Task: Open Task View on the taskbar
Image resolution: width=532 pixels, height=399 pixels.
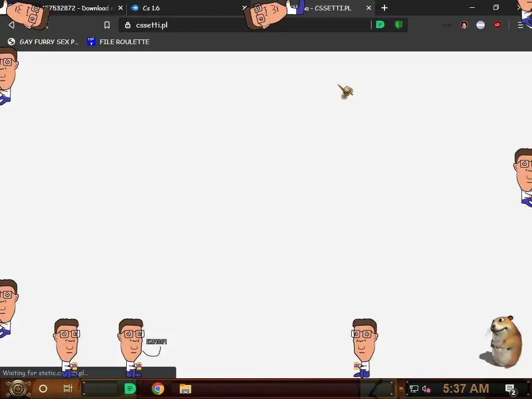Action: click(x=68, y=389)
